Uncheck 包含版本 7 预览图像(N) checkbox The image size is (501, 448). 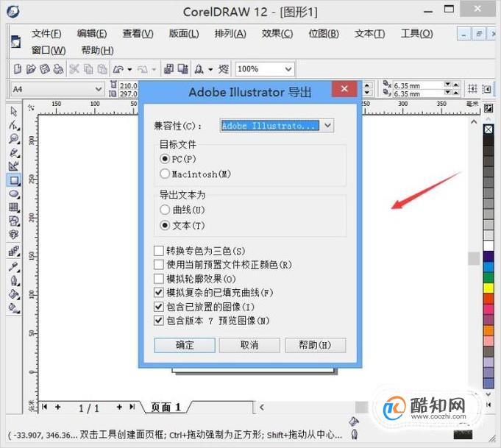click(159, 320)
